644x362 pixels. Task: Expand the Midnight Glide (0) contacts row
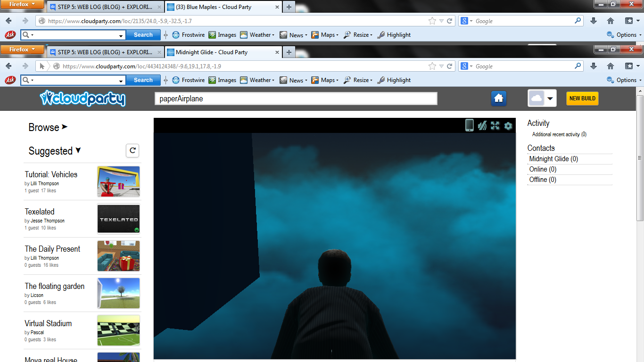pos(570,159)
